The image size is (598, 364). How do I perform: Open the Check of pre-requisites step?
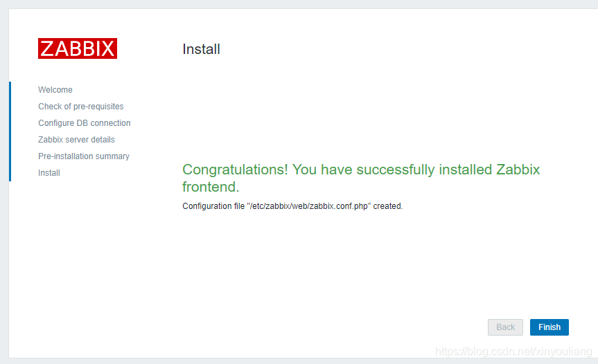[x=81, y=107]
